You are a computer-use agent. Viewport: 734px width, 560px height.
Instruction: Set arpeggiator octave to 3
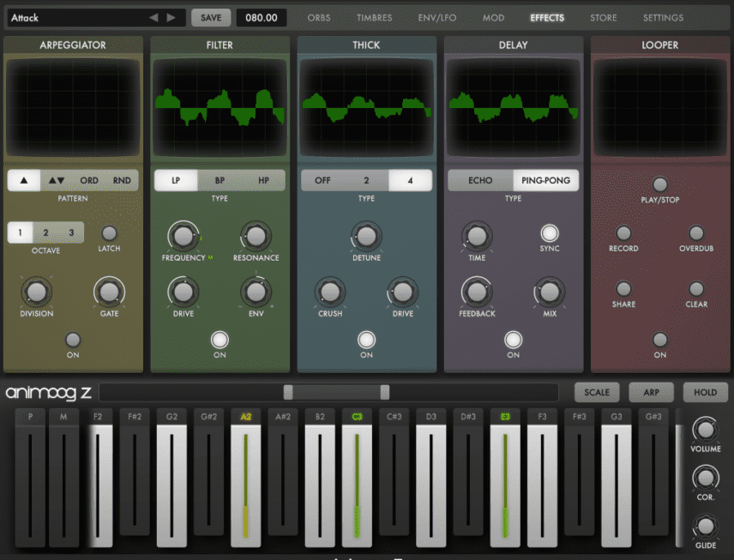coord(71,232)
